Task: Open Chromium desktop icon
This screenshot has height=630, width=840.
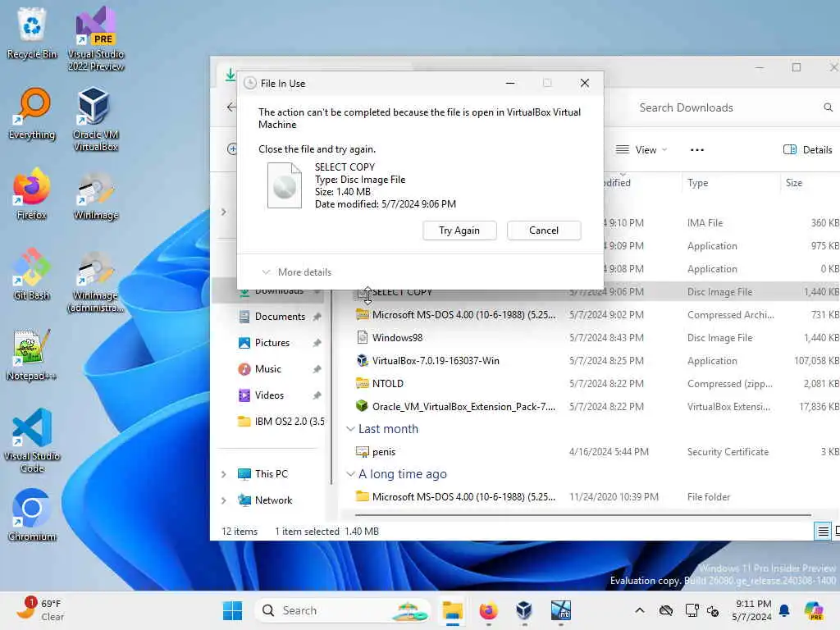Action: pos(32,515)
